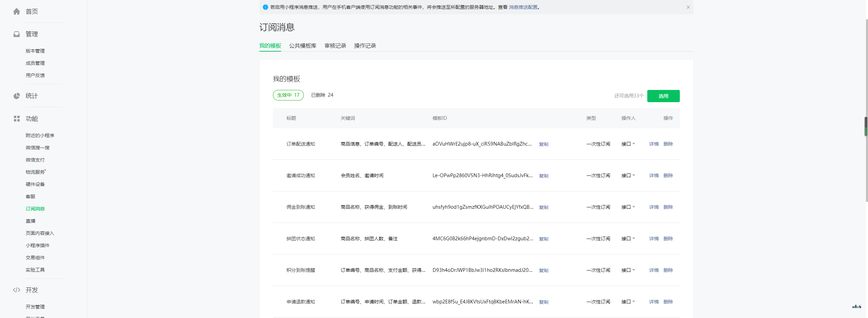Copy the template ID of 佣金到账通知

pos(543,207)
